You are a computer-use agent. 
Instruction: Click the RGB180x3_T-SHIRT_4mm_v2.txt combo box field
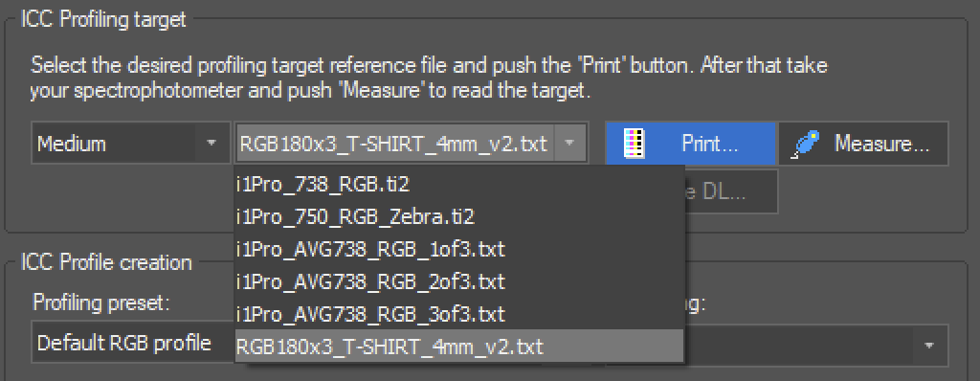[x=411, y=144]
